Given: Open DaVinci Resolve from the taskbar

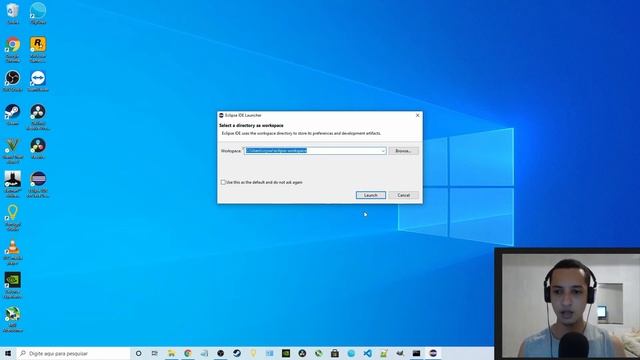Looking at the screenshot, I should [x=302, y=353].
